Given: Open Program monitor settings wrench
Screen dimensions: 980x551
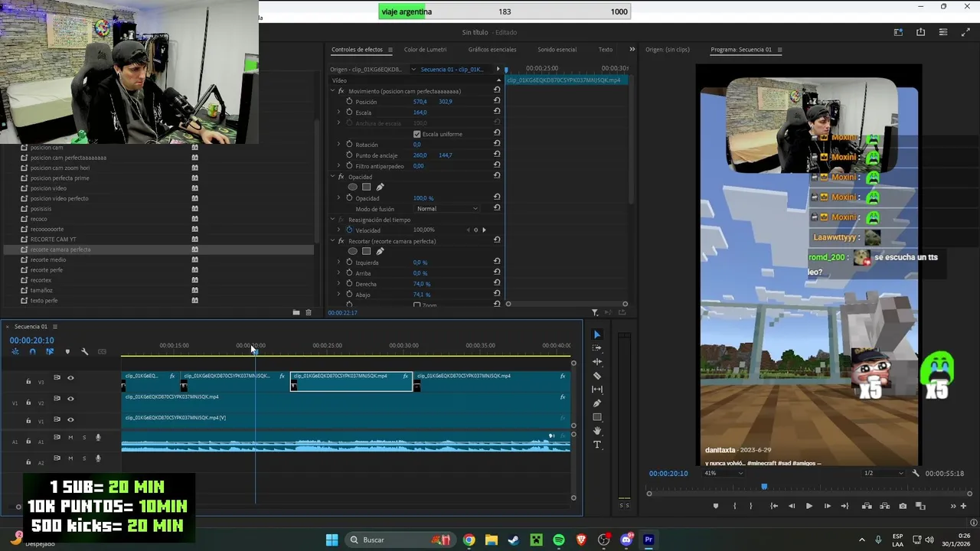Looking at the screenshot, I should [x=916, y=473].
